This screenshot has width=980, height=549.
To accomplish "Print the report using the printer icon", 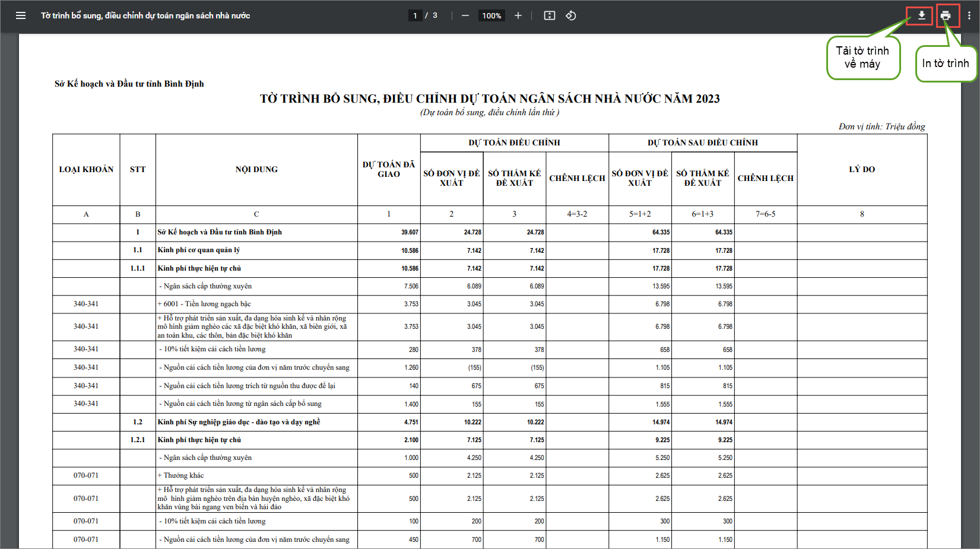I will pos(946,15).
